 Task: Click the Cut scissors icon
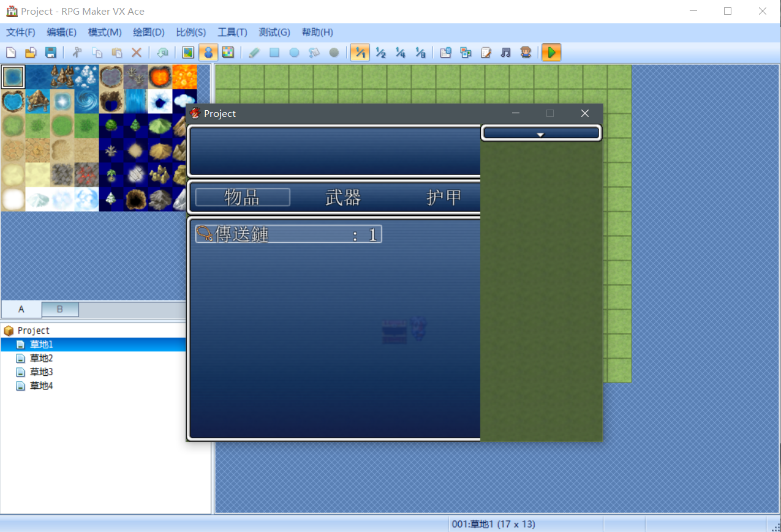coord(77,53)
